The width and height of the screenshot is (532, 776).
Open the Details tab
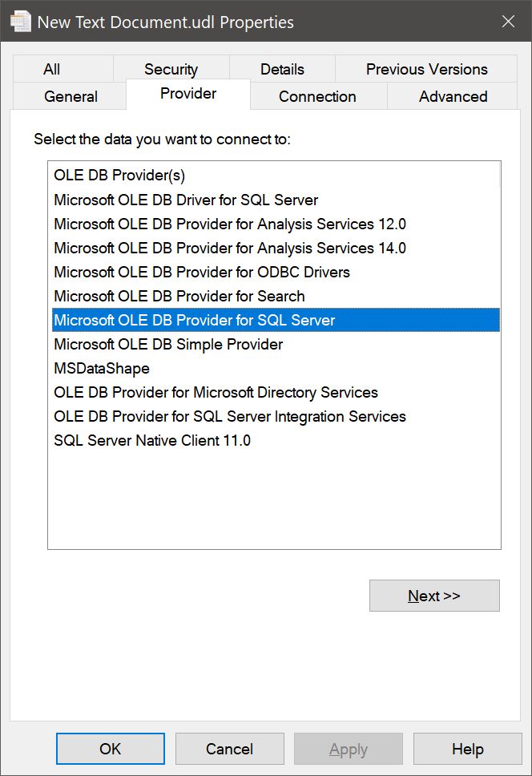click(x=282, y=69)
